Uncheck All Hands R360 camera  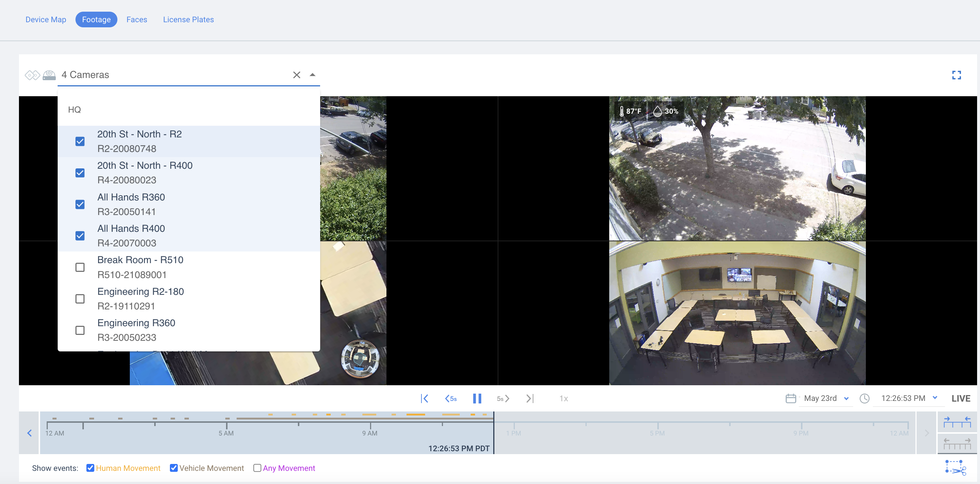pyautogui.click(x=80, y=204)
